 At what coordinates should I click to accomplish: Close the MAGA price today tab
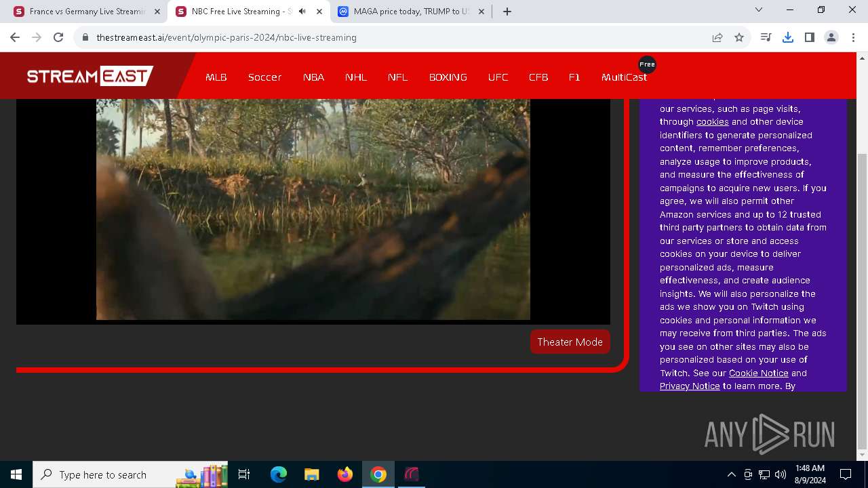[481, 12]
